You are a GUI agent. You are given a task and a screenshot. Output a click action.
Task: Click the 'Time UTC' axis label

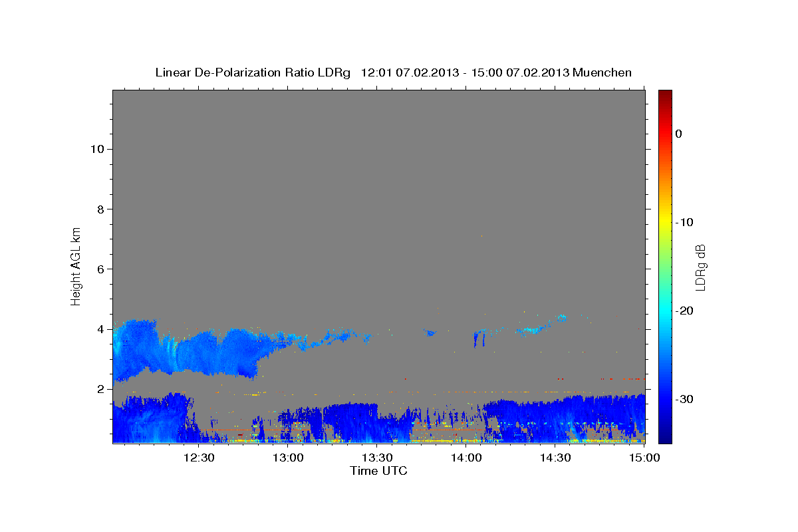(x=378, y=471)
